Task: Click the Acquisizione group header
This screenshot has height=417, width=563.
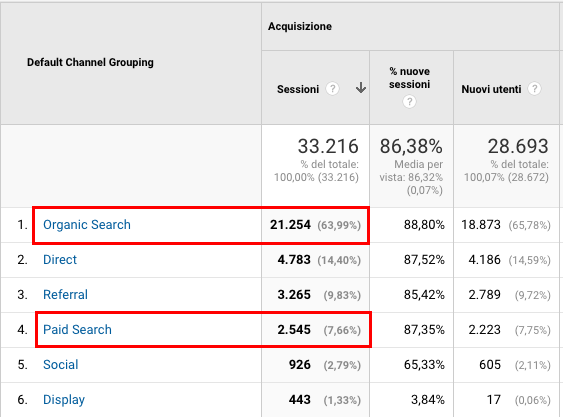Action: [300, 26]
